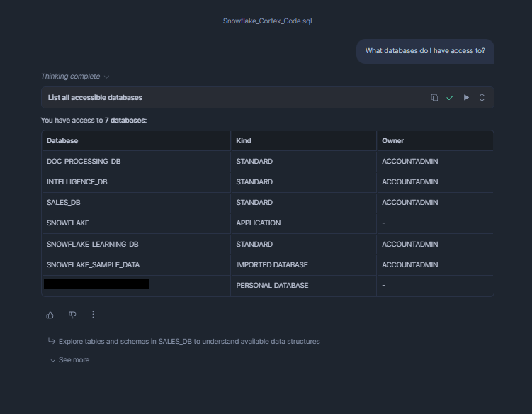Click the green checkmark accept icon
The height and width of the screenshot is (414, 532).
[450, 98]
